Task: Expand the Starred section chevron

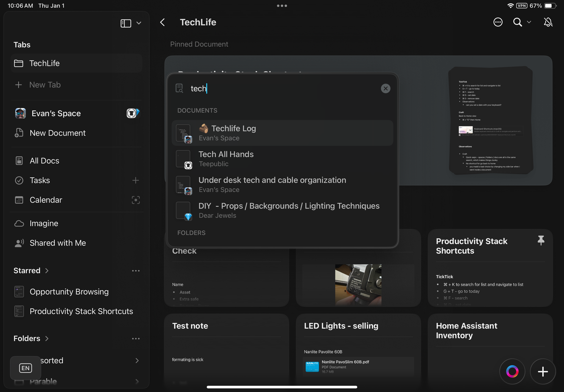Action: click(47, 271)
